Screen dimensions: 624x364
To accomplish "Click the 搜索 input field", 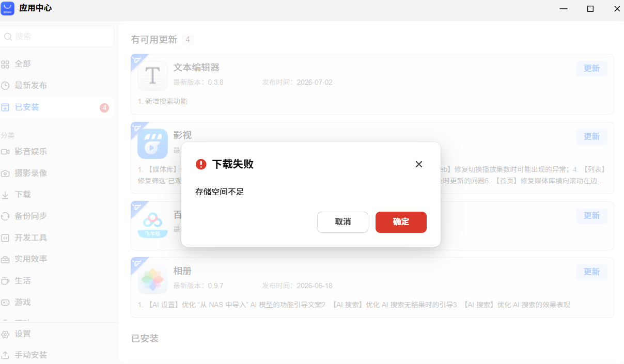I will (x=57, y=37).
